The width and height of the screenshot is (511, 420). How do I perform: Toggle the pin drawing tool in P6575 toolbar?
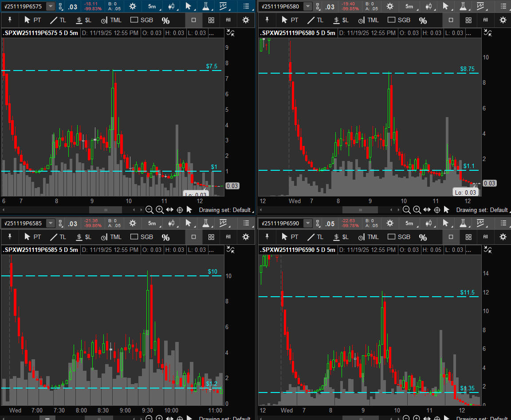[10, 20]
